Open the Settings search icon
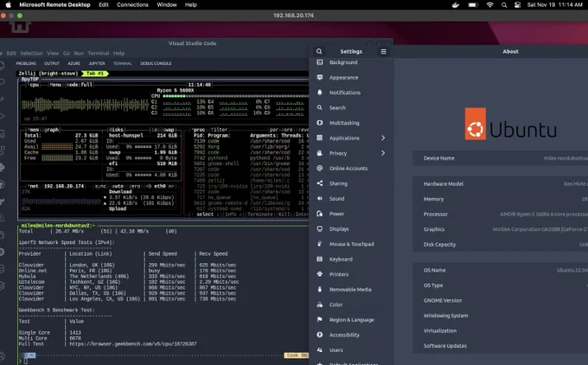Viewport: 588px width, 365px height. [319, 51]
